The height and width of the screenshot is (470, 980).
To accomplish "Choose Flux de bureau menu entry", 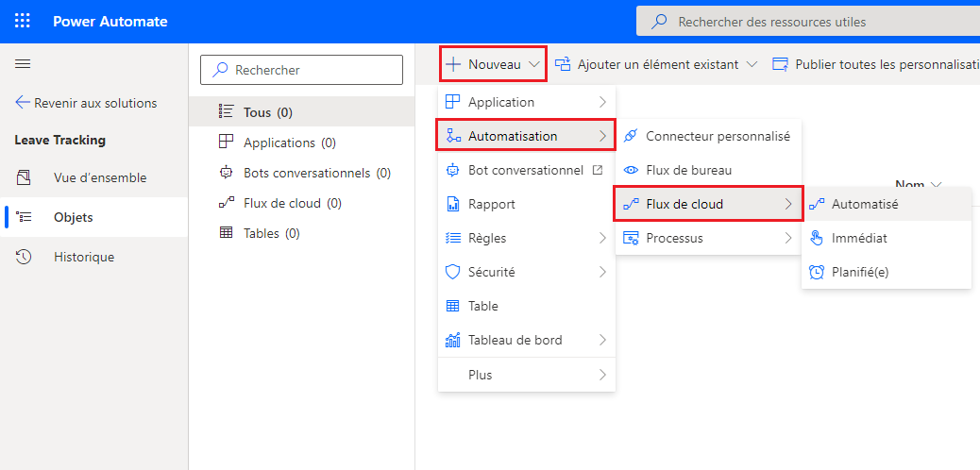I will point(708,170).
